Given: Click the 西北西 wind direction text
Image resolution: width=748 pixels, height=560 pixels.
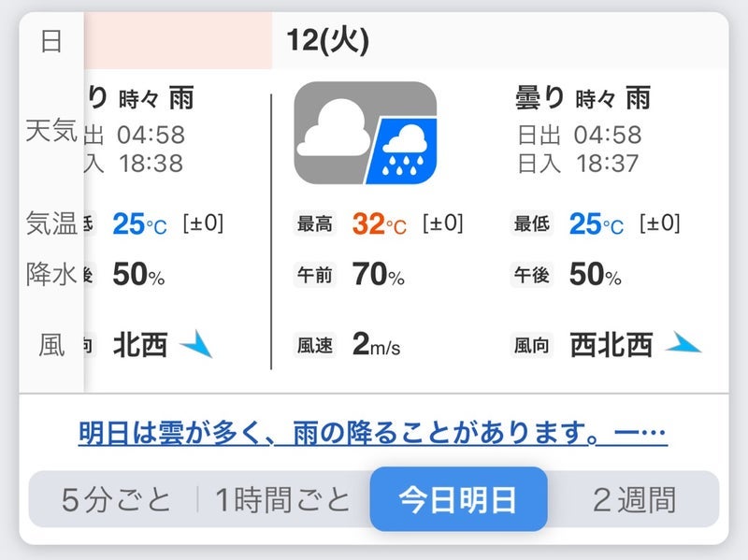Looking at the screenshot, I should point(611,346).
